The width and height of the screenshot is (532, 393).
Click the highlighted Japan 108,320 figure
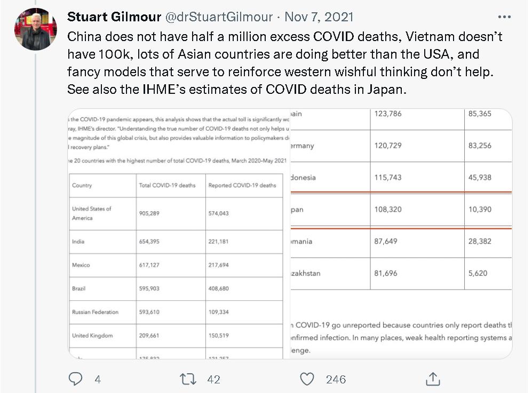(388, 210)
